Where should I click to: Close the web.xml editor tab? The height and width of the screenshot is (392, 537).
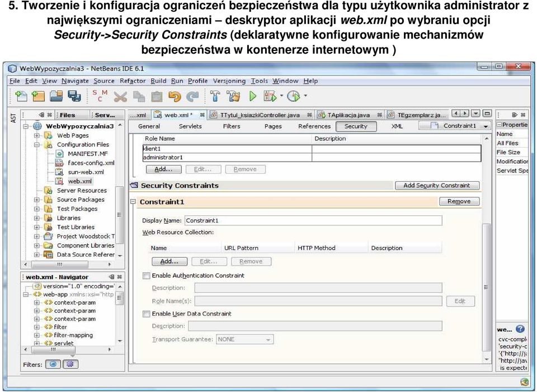202,115
